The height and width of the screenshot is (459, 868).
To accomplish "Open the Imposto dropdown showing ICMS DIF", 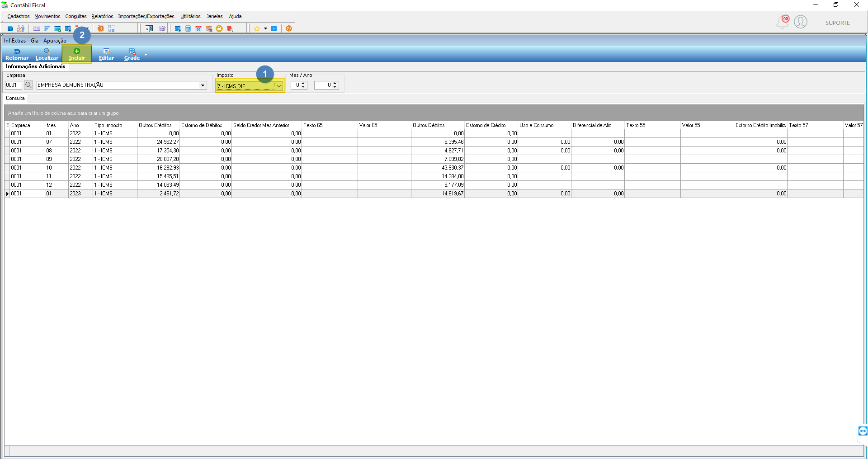I will click(x=250, y=86).
